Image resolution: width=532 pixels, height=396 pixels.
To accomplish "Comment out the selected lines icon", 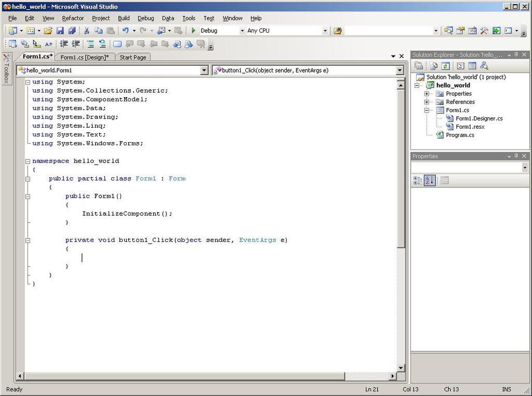I will 90,44.
